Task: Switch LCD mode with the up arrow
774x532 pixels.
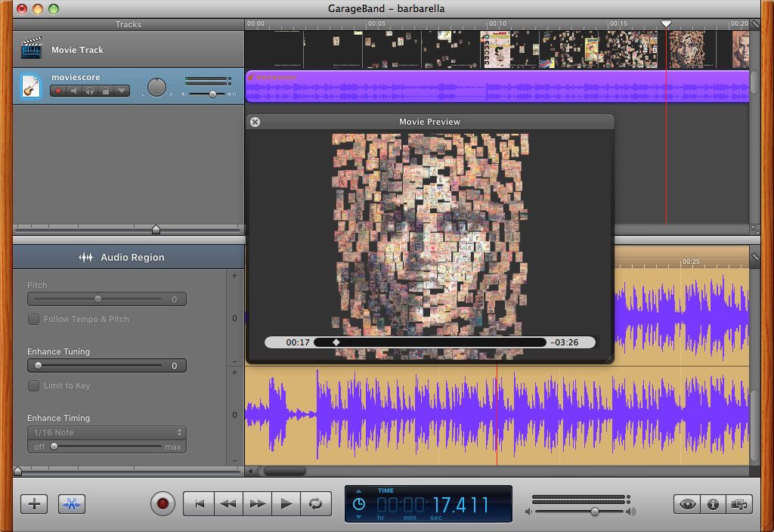Action: (x=358, y=491)
